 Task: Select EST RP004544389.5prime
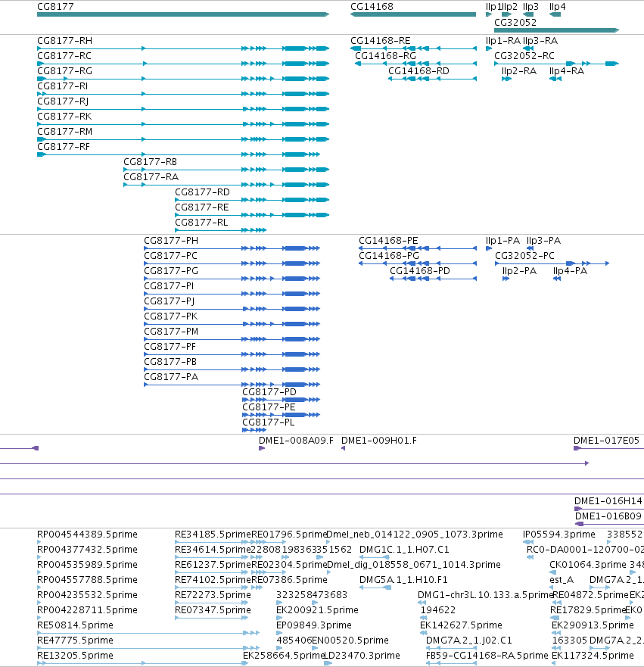click(x=39, y=542)
